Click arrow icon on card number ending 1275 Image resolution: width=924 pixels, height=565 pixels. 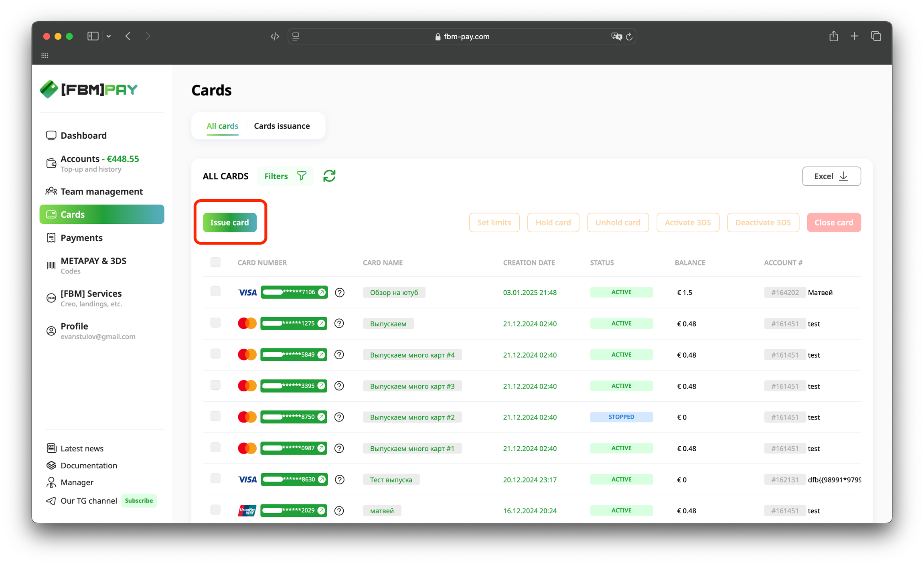[321, 324]
